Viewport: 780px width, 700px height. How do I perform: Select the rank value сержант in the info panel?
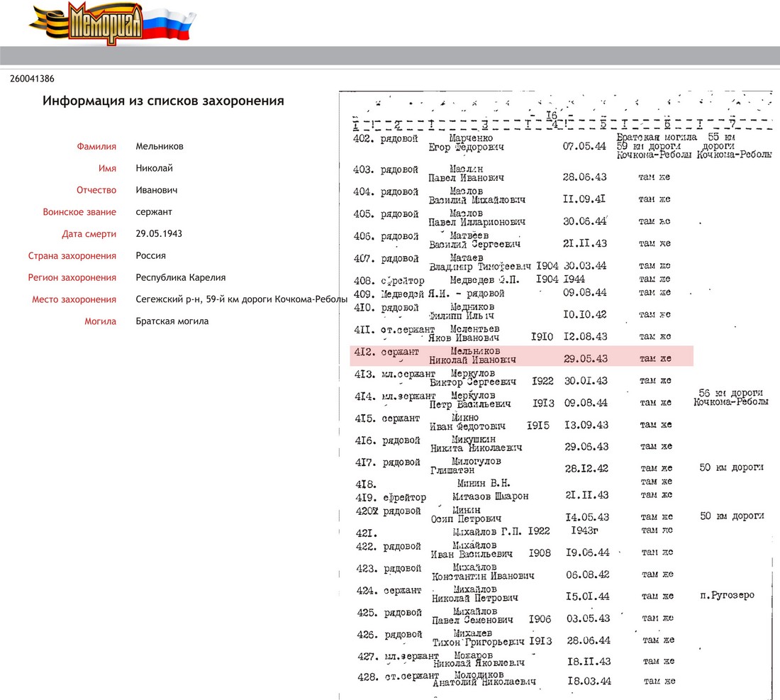[154, 212]
